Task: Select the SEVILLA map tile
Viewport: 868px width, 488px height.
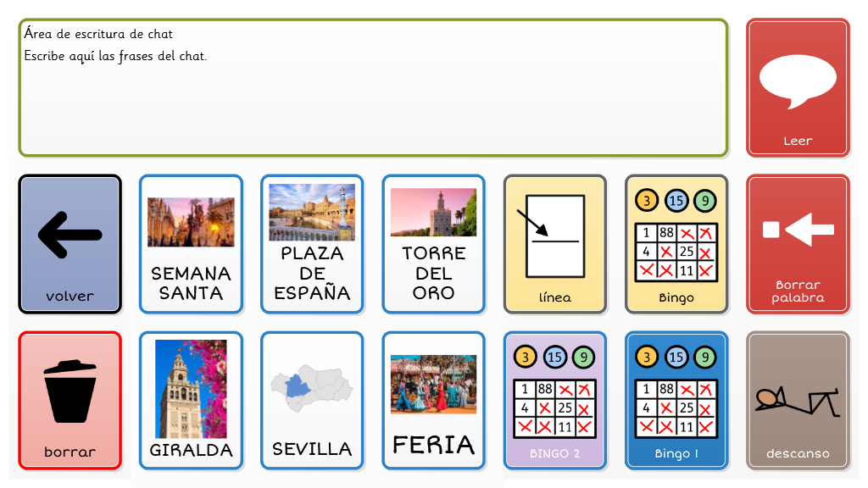Action: click(x=312, y=400)
